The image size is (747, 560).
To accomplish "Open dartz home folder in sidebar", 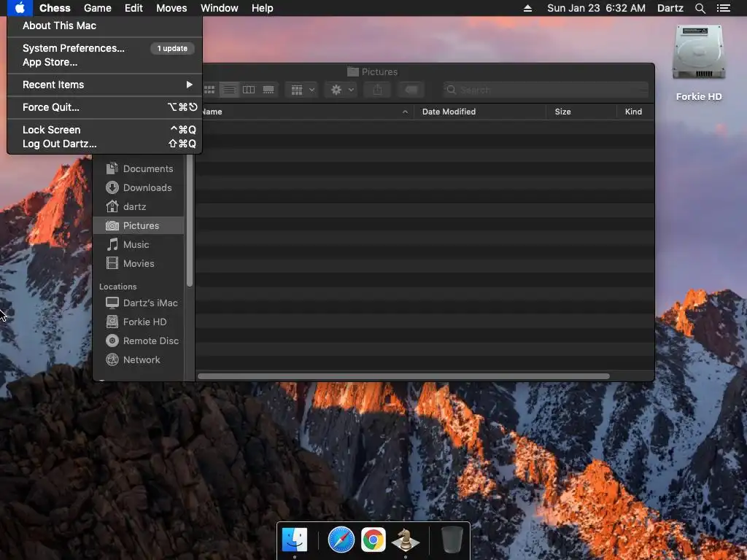I will coord(139,206).
